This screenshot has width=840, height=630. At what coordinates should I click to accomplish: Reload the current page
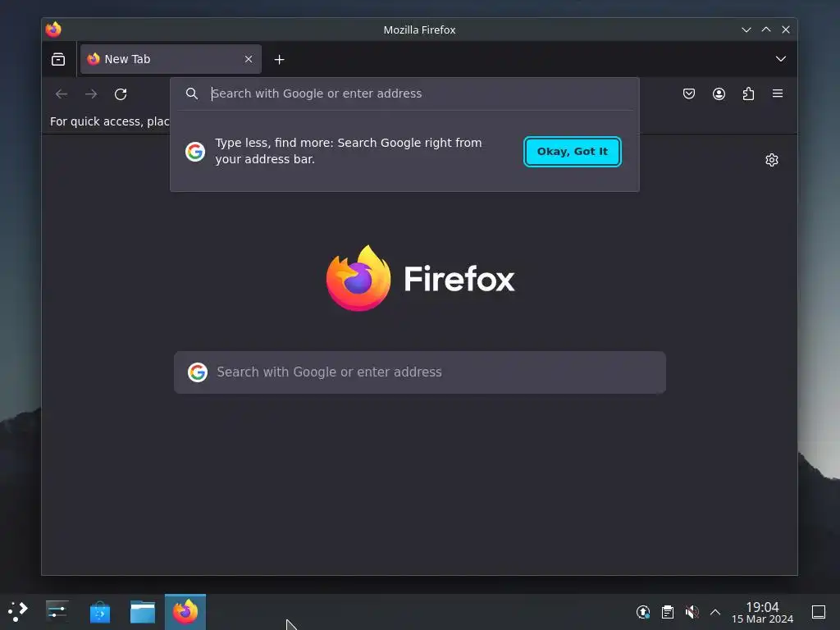121,94
